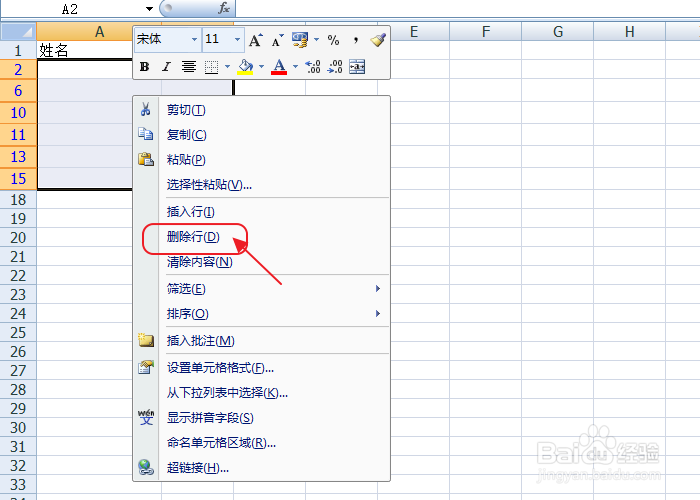The width and height of the screenshot is (700, 500).
Task: Select column H header
Action: [629, 32]
